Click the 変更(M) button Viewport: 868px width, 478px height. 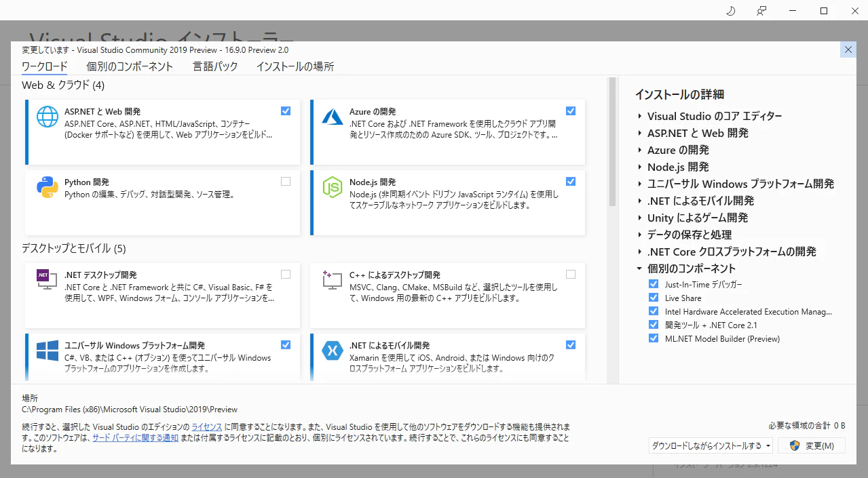812,445
